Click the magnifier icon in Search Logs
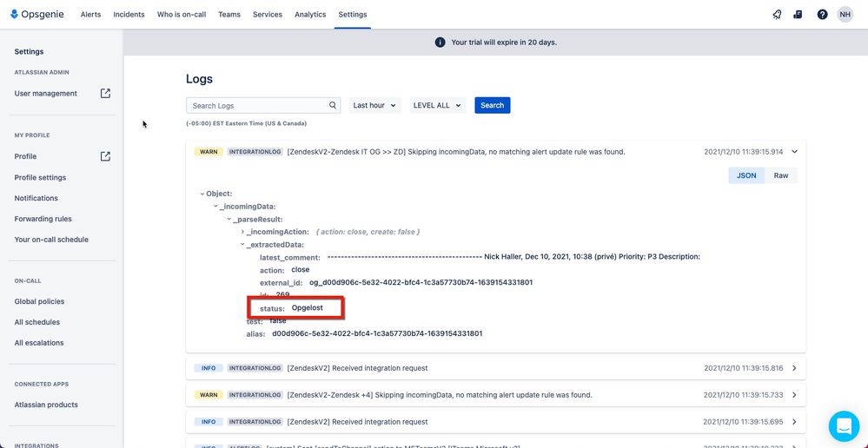This screenshot has width=868, height=448. click(333, 105)
